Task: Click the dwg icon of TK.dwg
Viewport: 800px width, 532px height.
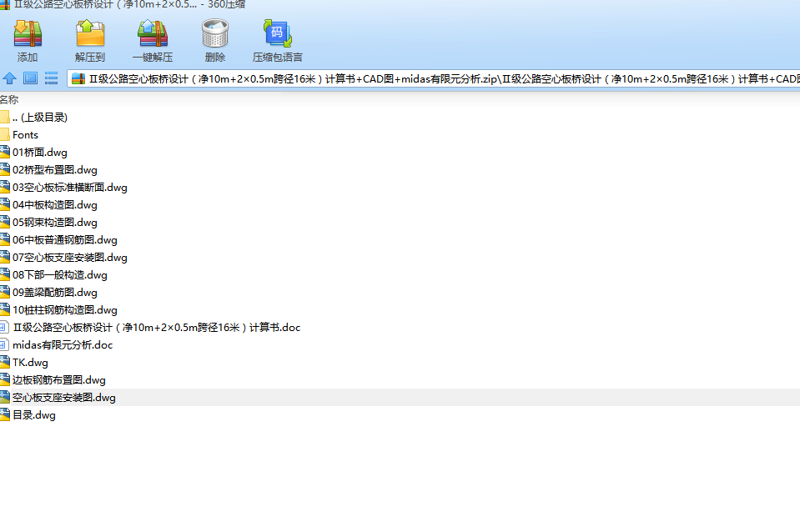Action: [5, 362]
